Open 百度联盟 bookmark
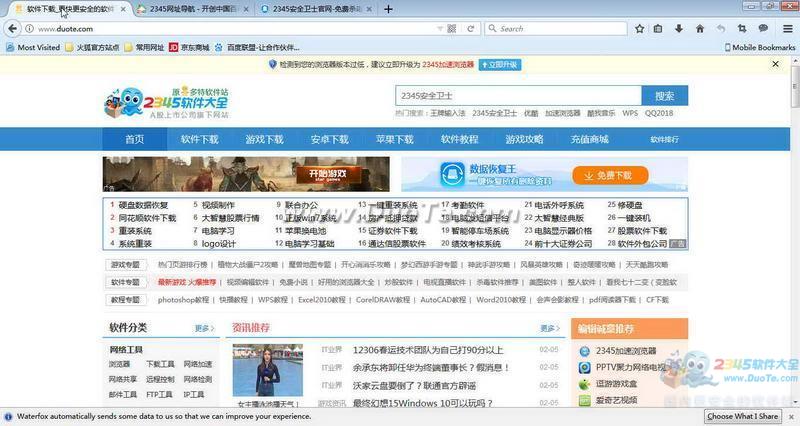This screenshot has width=800, height=426. [257, 47]
